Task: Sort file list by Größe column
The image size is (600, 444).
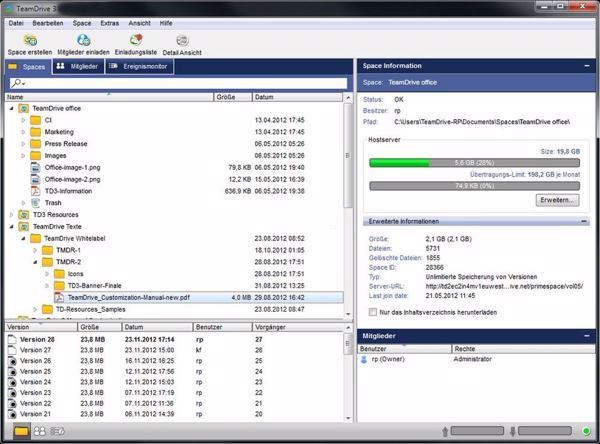Action: (233, 97)
